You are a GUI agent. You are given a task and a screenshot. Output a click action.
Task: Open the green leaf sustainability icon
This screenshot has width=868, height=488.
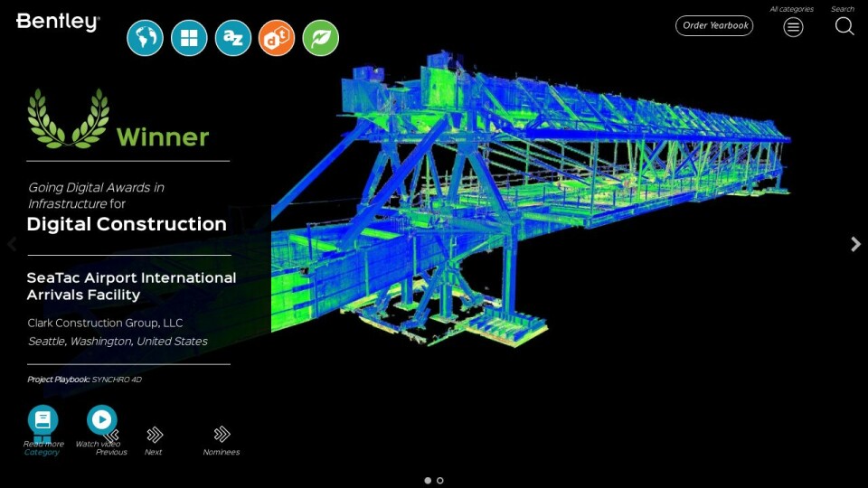(x=321, y=38)
